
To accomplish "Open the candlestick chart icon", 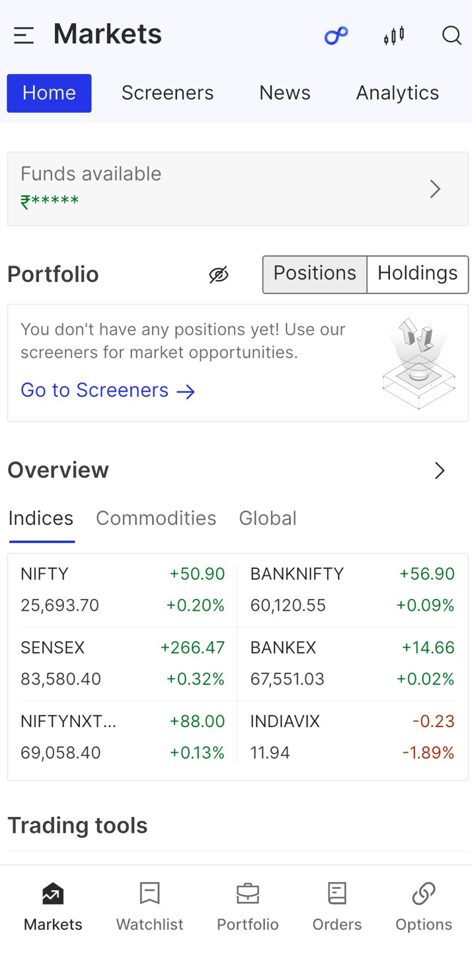I will 394,35.
